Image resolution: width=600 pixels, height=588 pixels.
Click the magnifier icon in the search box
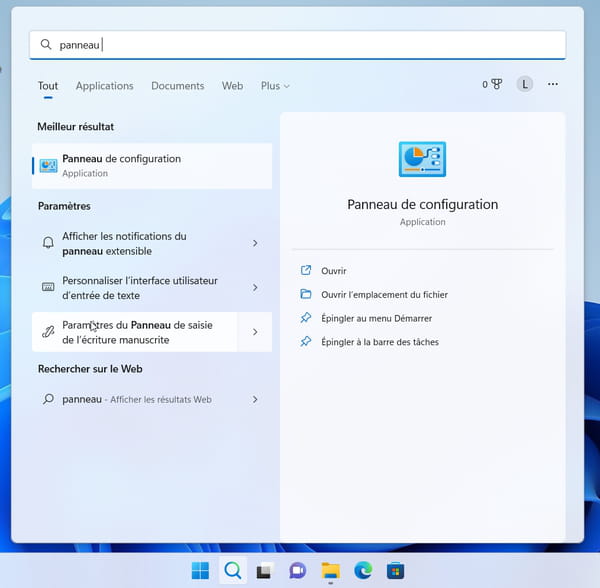pyautogui.click(x=46, y=44)
